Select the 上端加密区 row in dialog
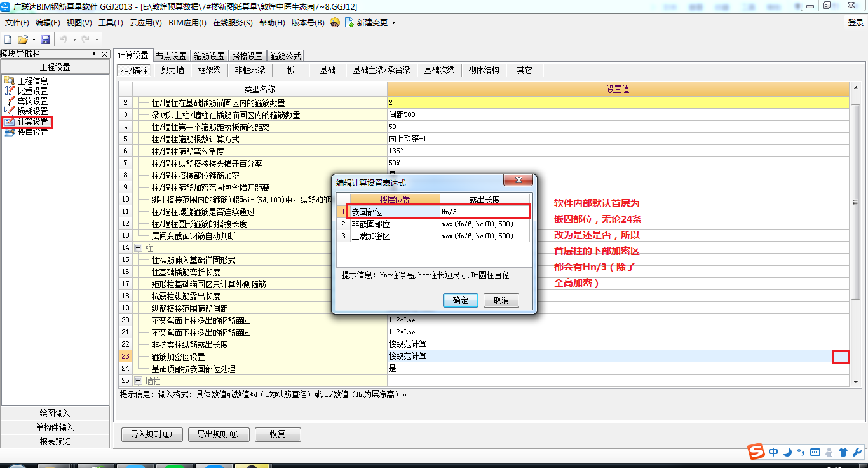Screen dimensions: 868x468 pos(434,236)
